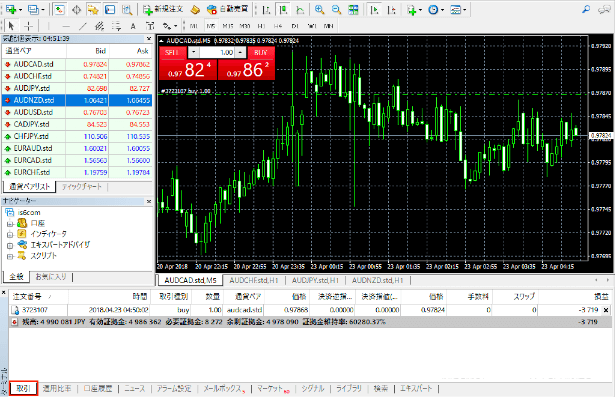Click the 新規注文 new order button
The height and width of the screenshot is (397, 615).
163,9
